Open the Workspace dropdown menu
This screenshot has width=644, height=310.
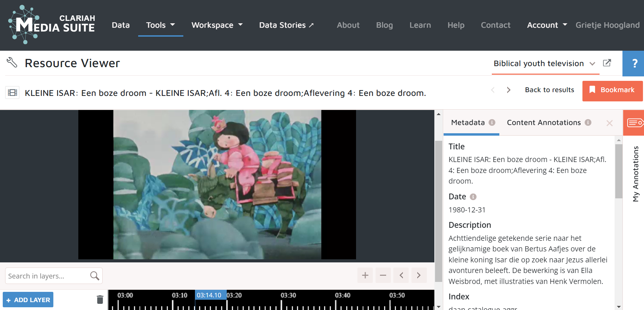217,25
